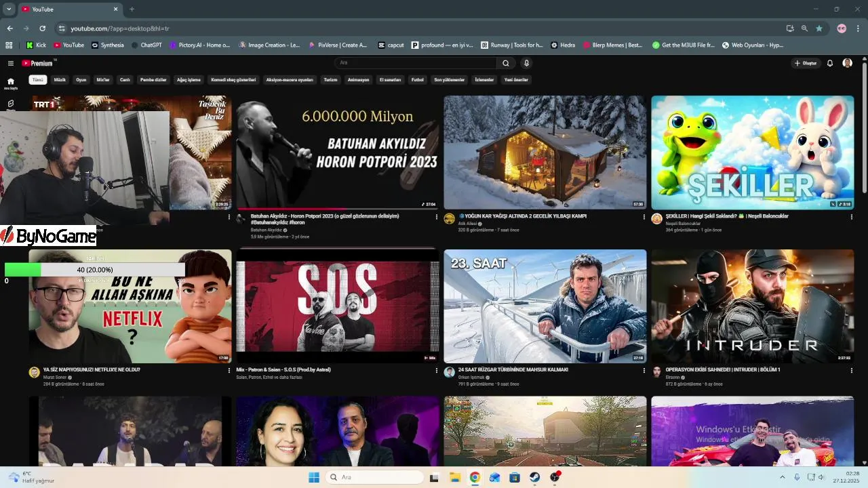The height and width of the screenshot is (488, 868).
Task: Open the weather widget showing 6°C
Action: [x=32, y=477]
